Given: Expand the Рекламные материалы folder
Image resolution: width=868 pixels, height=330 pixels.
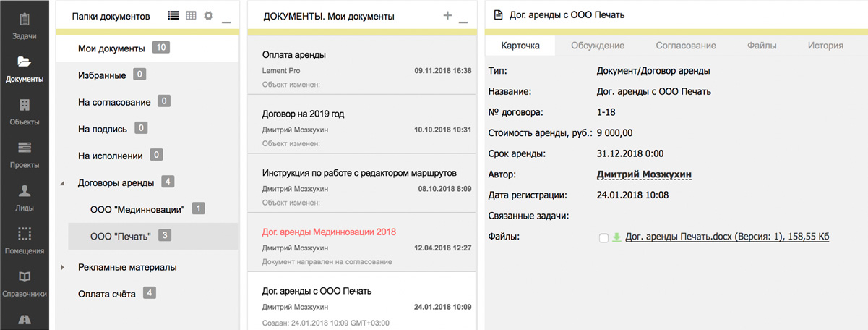Looking at the screenshot, I should coord(63,267).
